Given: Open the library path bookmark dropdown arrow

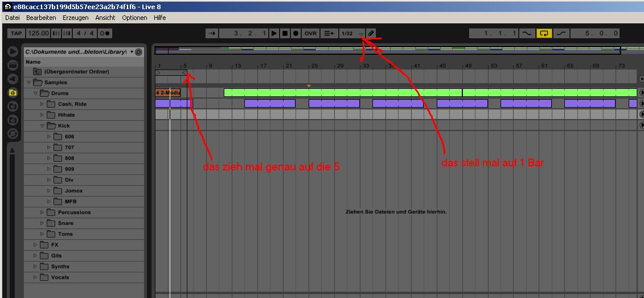Looking at the screenshot, I should pyautogui.click(x=132, y=52).
